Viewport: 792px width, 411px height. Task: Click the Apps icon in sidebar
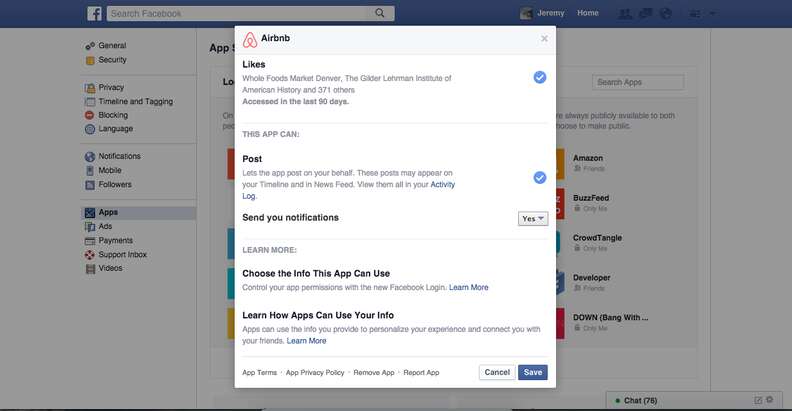[x=90, y=213]
